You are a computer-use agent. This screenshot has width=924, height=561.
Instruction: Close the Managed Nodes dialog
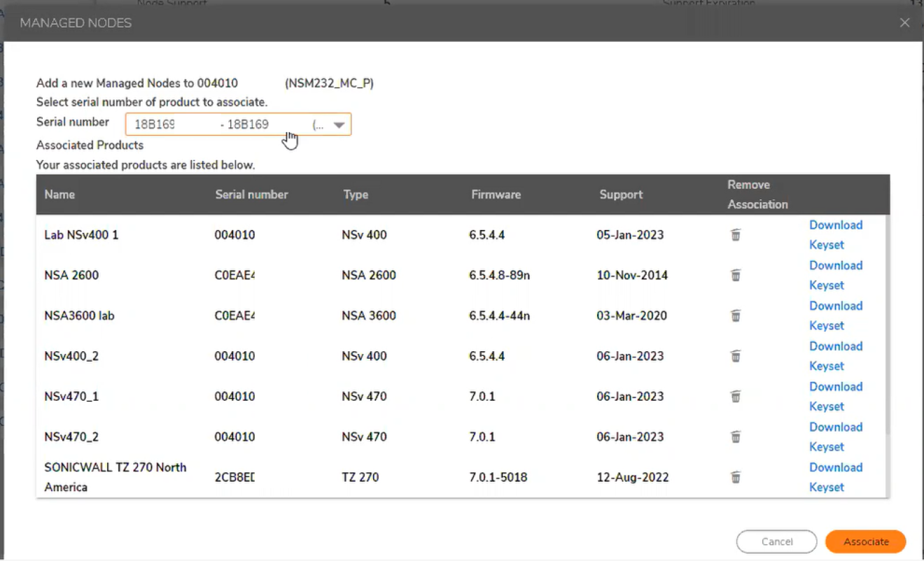904,23
